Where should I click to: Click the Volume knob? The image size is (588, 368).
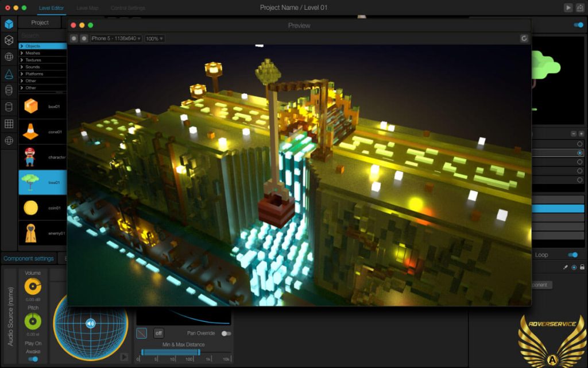(x=33, y=286)
